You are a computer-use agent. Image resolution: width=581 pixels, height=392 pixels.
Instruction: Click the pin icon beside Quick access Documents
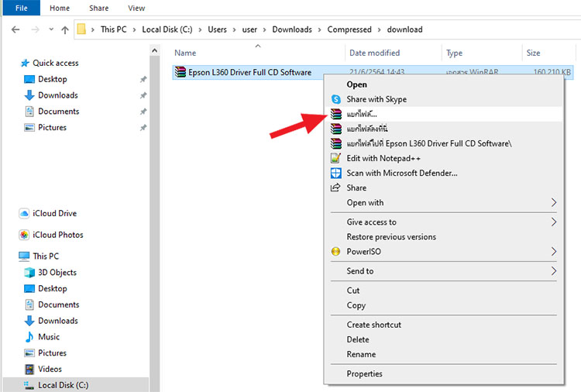point(143,112)
